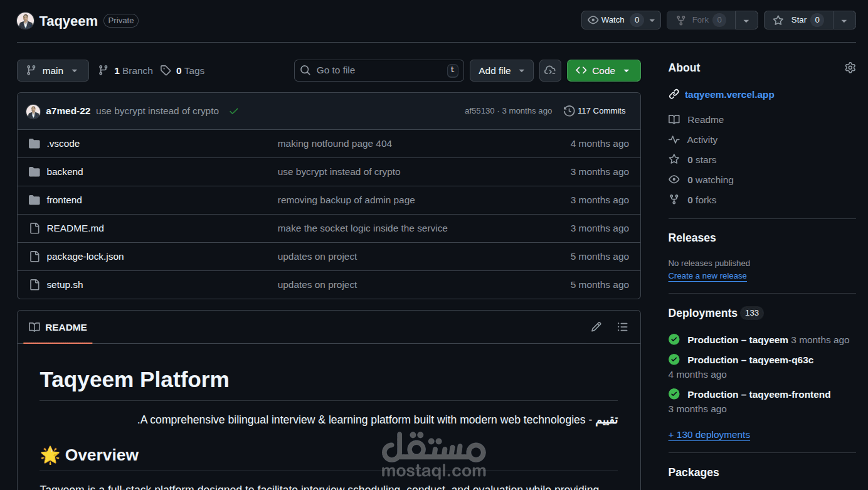Open commit message "making notfound page 404"
This screenshot has height=490, width=868.
tap(335, 144)
